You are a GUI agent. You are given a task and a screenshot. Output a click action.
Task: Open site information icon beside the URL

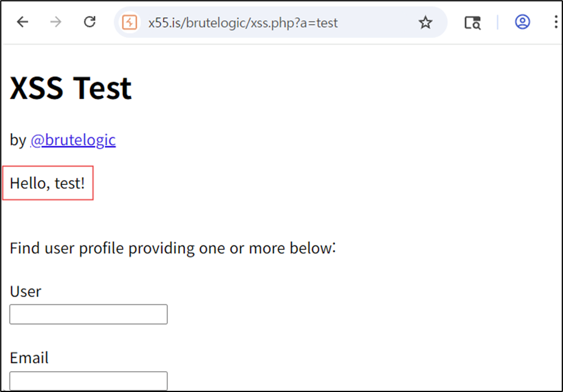coord(130,23)
